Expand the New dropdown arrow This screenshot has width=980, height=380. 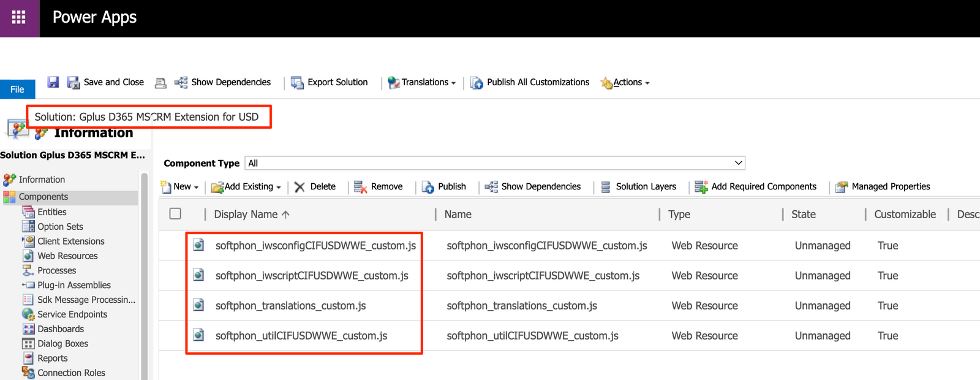196,188
